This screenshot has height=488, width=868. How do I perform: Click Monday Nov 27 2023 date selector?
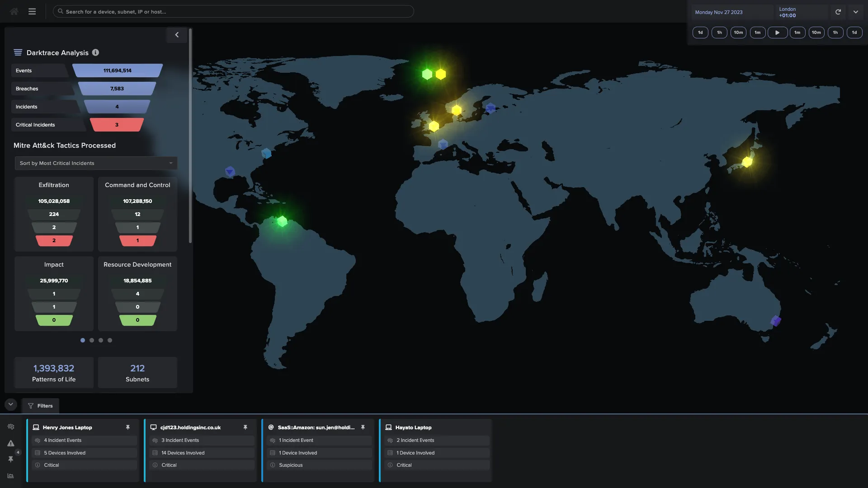719,12
